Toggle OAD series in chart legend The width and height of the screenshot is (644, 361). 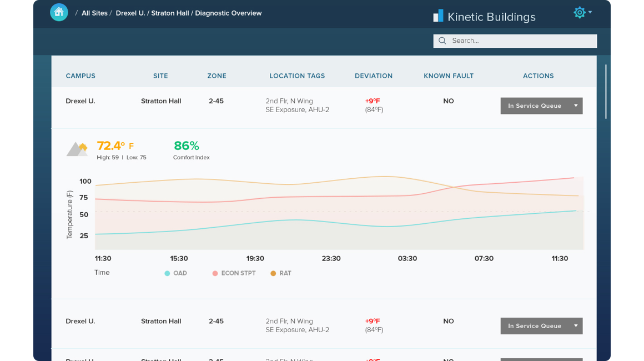pyautogui.click(x=176, y=273)
